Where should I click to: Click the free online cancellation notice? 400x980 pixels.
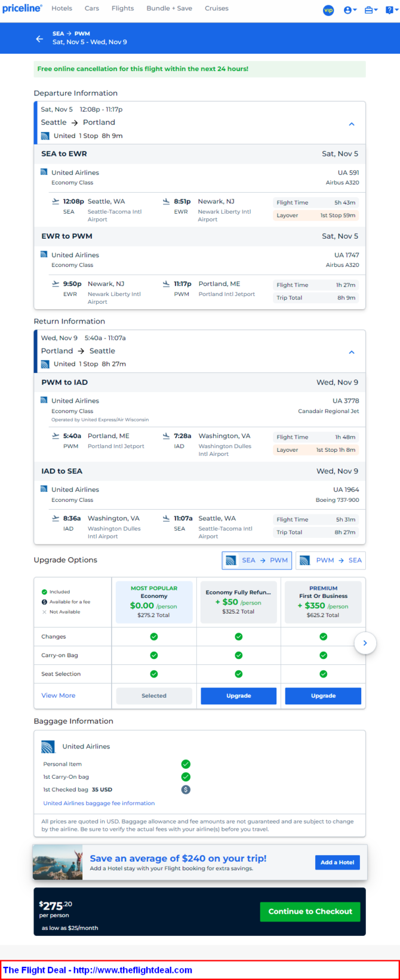pyautogui.click(x=199, y=69)
